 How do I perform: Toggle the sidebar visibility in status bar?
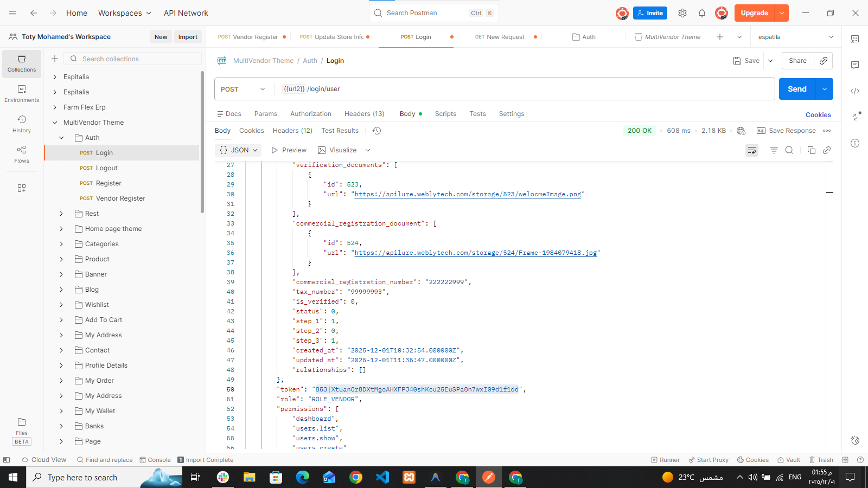point(7,460)
